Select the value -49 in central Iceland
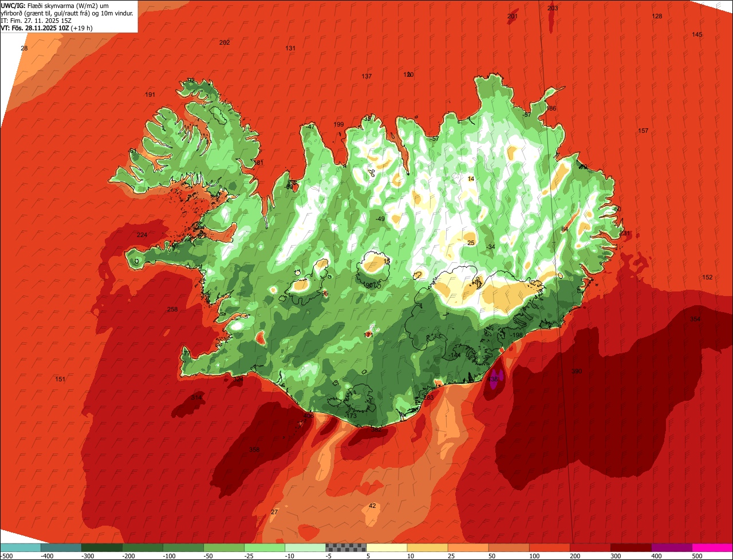This screenshot has height=560, width=733. [x=380, y=219]
